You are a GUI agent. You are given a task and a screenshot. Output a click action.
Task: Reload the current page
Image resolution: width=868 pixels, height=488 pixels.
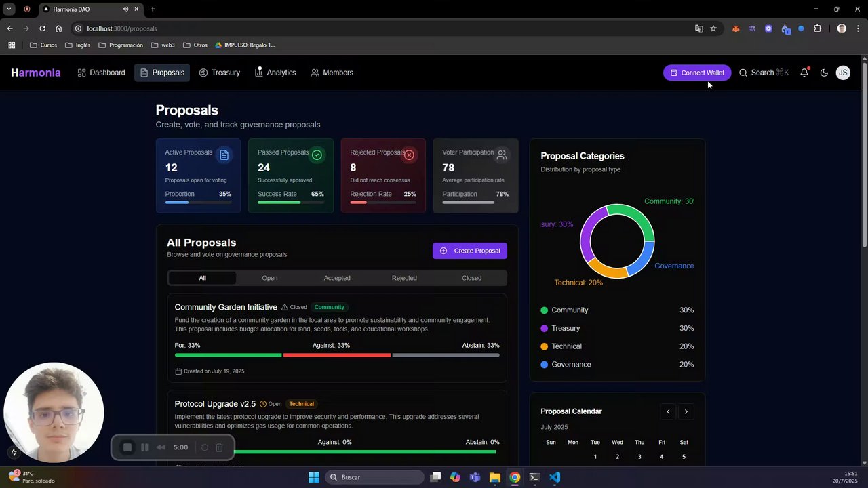click(x=42, y=28)
